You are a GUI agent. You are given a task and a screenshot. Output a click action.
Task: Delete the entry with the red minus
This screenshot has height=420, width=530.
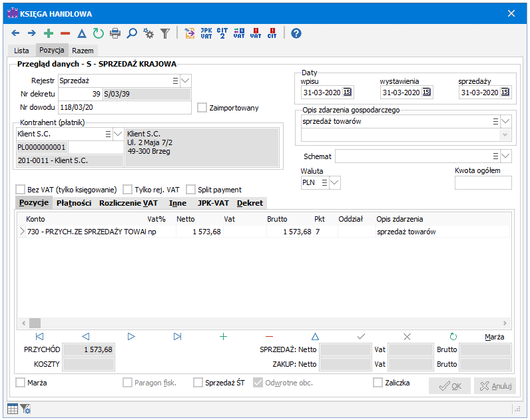coord(65,33)
